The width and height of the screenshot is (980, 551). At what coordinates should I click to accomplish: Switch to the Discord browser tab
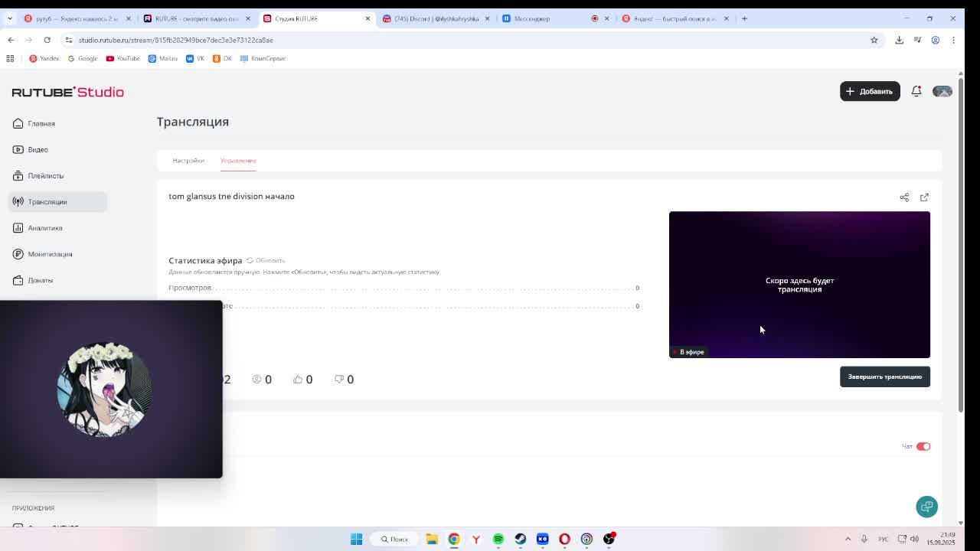coord(436,18)
